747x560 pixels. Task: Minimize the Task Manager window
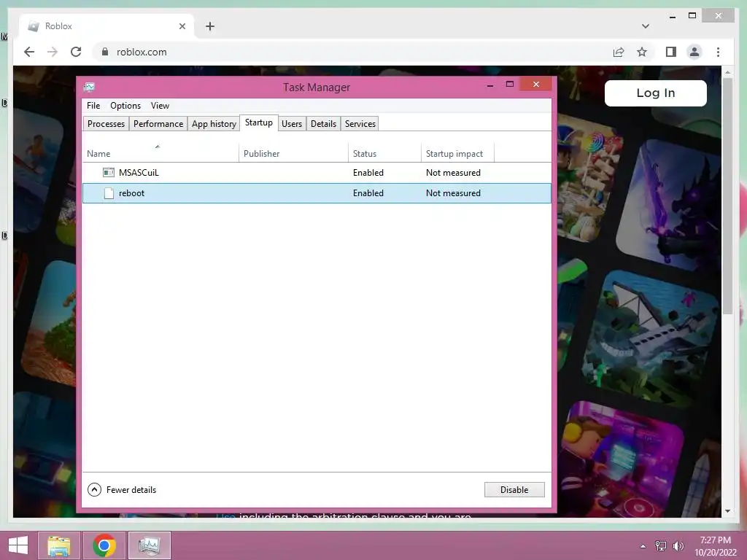(490, 85)
